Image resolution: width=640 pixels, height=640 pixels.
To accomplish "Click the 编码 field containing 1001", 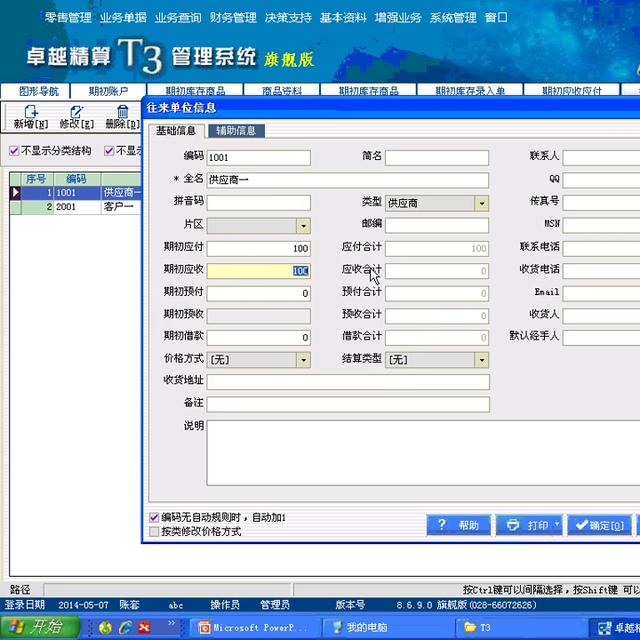I will point(258,158).
